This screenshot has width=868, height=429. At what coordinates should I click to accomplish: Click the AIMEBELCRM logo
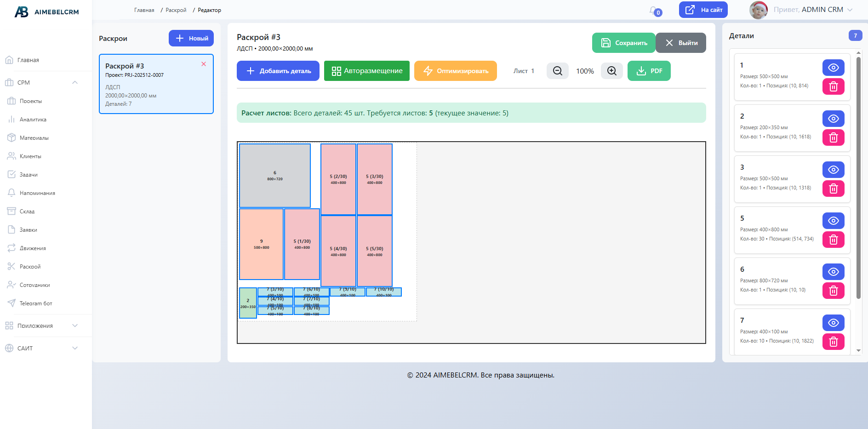click(x=46, y=12)
